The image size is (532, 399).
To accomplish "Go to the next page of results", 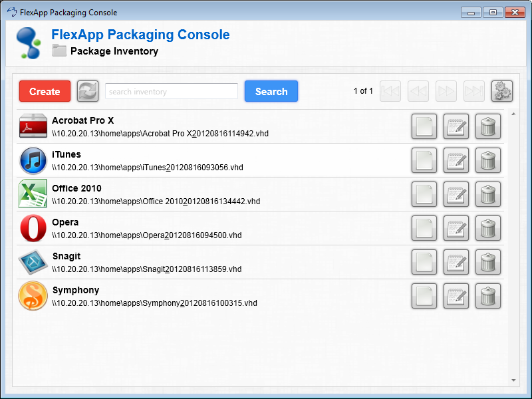I will [446, 91].
